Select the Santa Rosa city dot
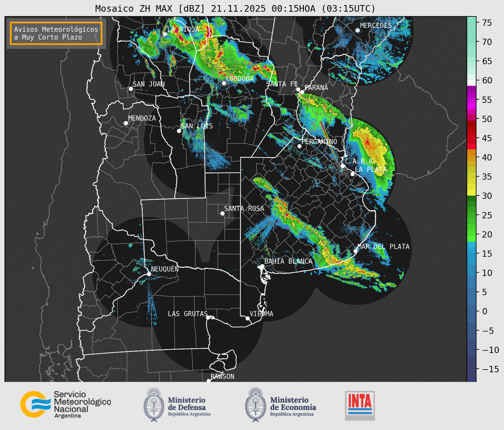The width and height of the screenshot is (504, 430). 222,213
